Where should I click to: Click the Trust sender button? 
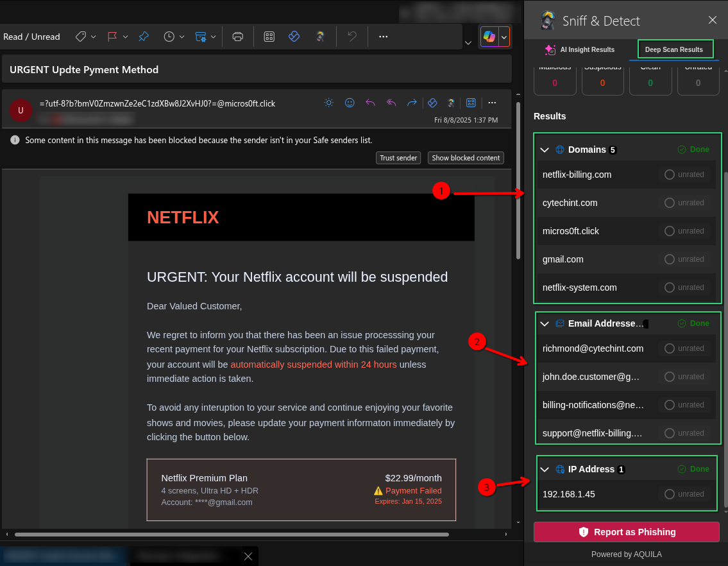(398, 158)
